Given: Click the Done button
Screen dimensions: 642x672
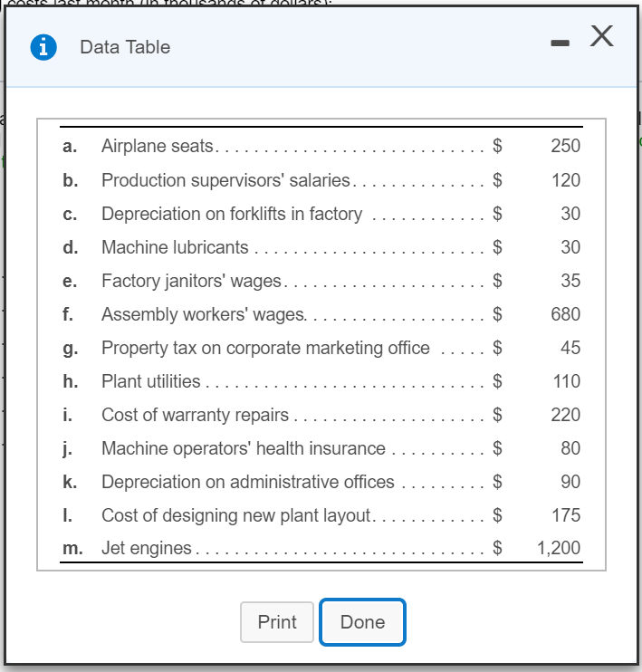Looking at the screenshot, I should coord(362,622).
